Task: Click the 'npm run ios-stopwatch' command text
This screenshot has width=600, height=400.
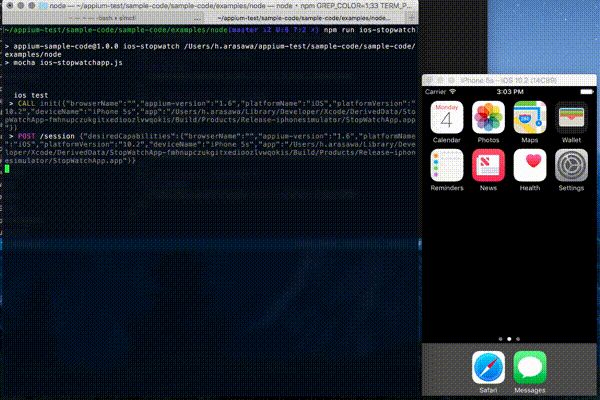Action: click(369, 30)
